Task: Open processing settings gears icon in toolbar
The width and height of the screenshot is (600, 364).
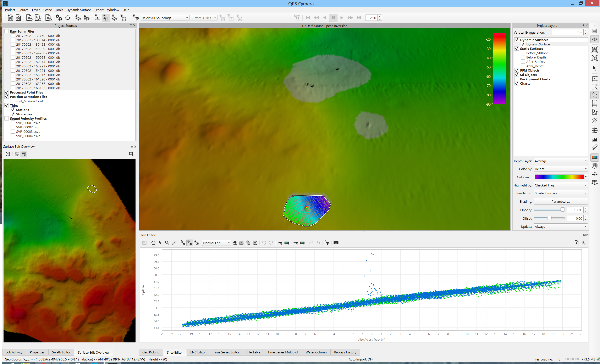Action: point(59,18)
